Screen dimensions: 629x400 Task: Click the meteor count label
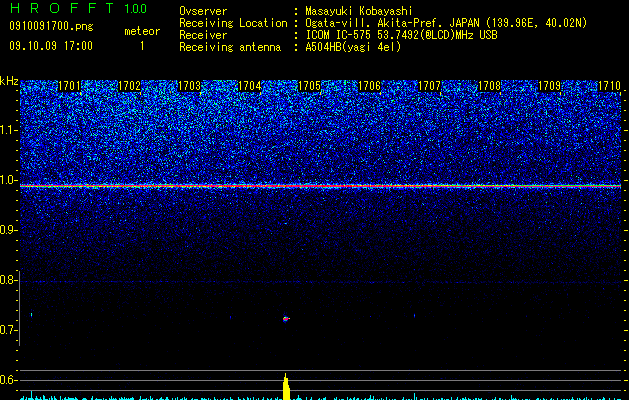pyautogui.click(x=142, y=31)
